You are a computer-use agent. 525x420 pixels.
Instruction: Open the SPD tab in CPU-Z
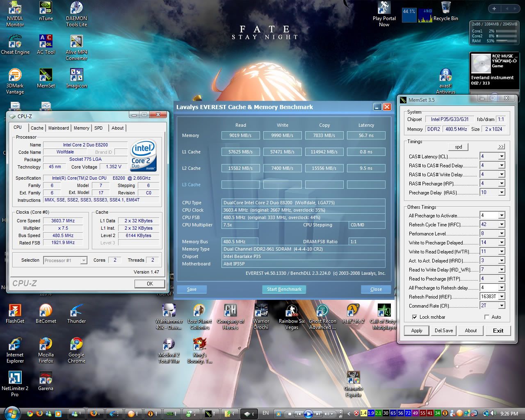click(98, 128)
